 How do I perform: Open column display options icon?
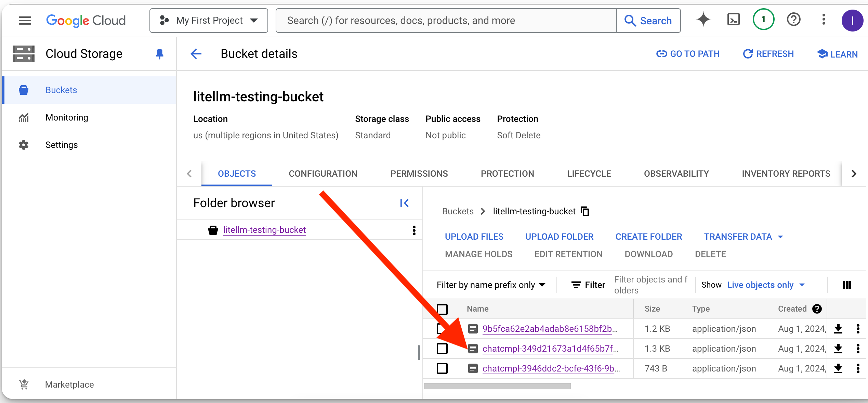pyautogui.click(x=847, y=285)
